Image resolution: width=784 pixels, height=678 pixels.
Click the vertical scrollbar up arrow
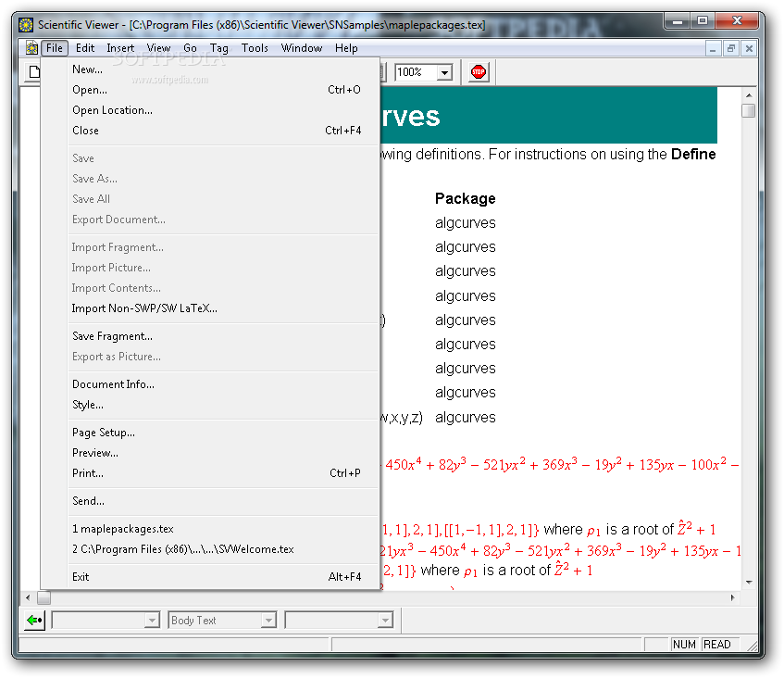click(x=749, y=95)
